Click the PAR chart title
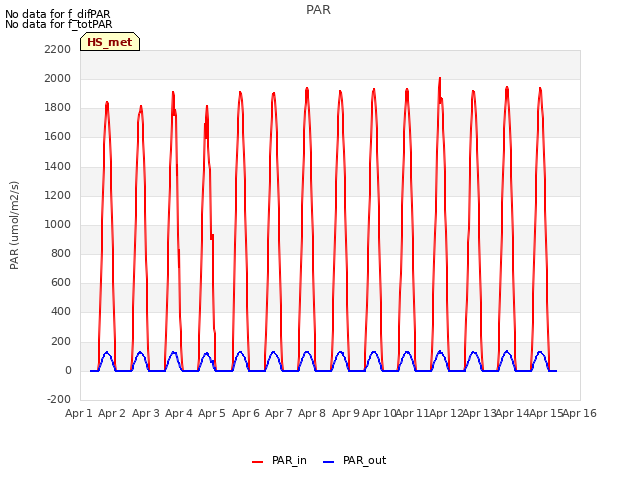 point(318,10)
